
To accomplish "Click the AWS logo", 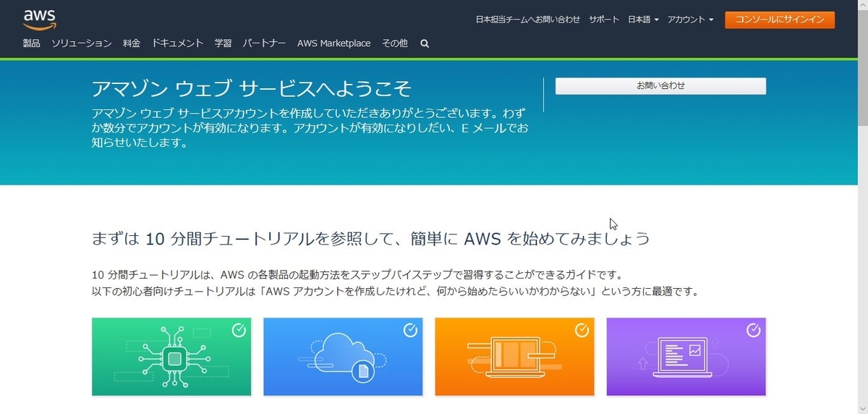I will [39, 20].
